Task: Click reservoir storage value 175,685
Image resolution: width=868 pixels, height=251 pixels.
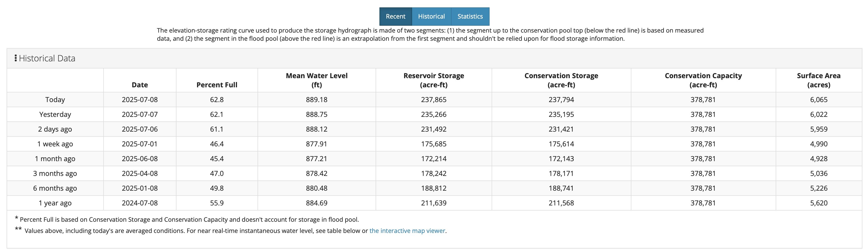Action: pyautogui.click(x=434, y=144)
